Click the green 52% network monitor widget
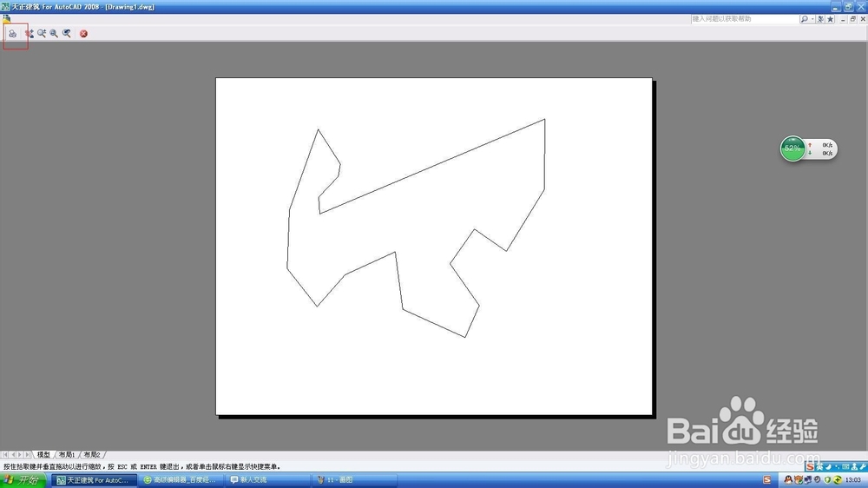Screen dimensions: 868x488 [808, 148]
